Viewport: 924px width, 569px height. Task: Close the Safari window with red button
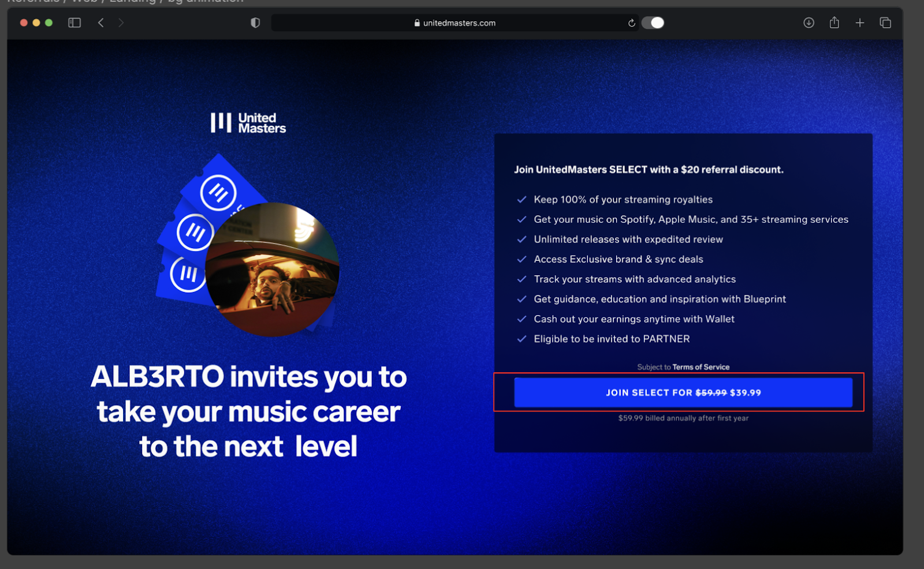click(x=24, y=23)
